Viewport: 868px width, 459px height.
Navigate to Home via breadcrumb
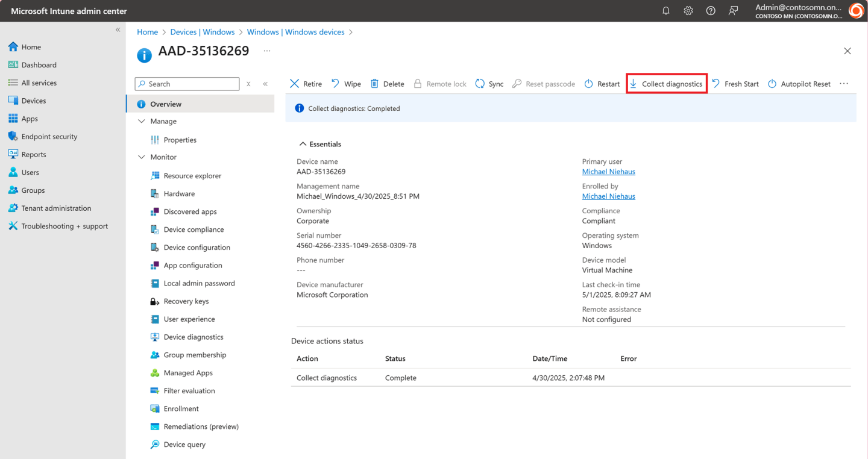[x=147, y=31]
